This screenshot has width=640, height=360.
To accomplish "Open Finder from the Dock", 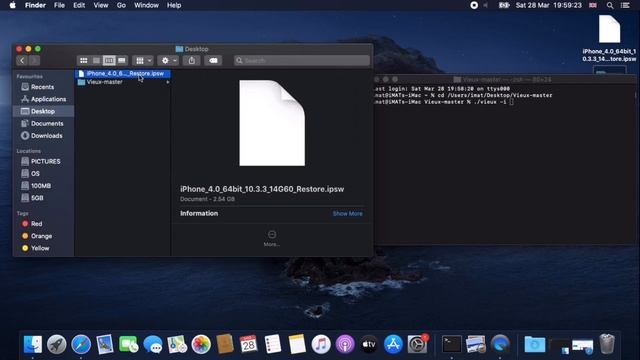I will pos(33,344).
